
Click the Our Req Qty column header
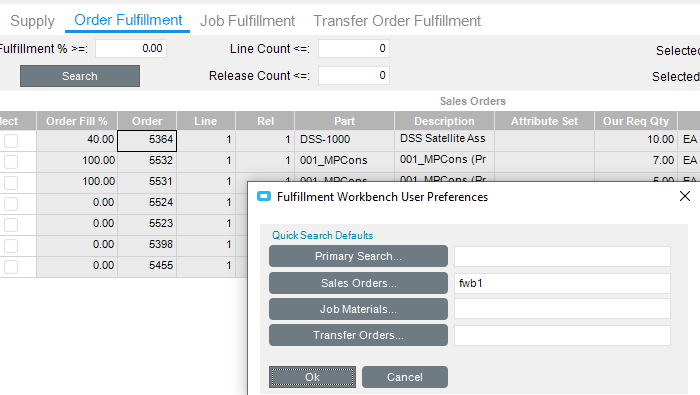(x=636, y=121)
